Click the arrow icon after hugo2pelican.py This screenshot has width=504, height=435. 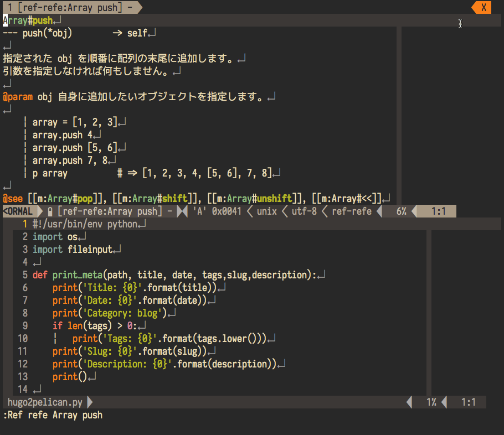click(90, 402)
